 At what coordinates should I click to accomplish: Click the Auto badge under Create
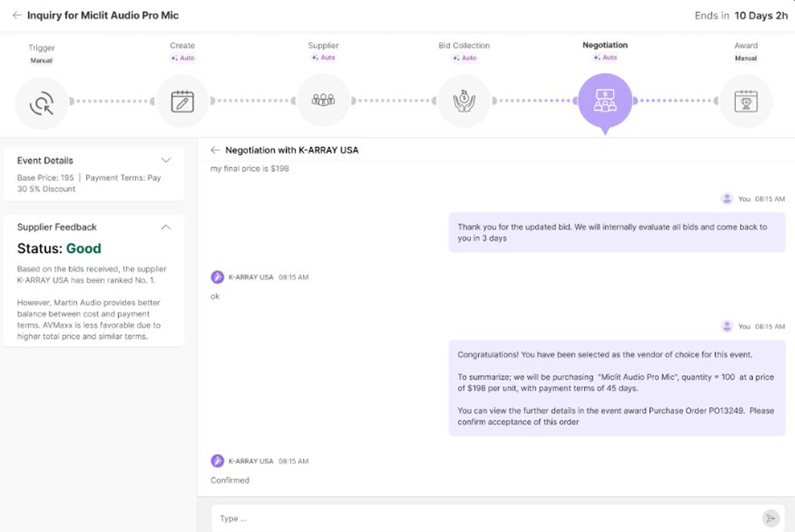(x=182, y=58)
